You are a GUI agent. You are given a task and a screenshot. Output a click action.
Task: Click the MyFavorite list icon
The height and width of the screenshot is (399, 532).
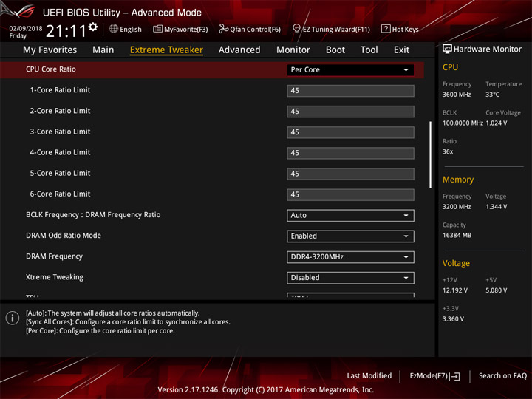click(x=157, y=29)
